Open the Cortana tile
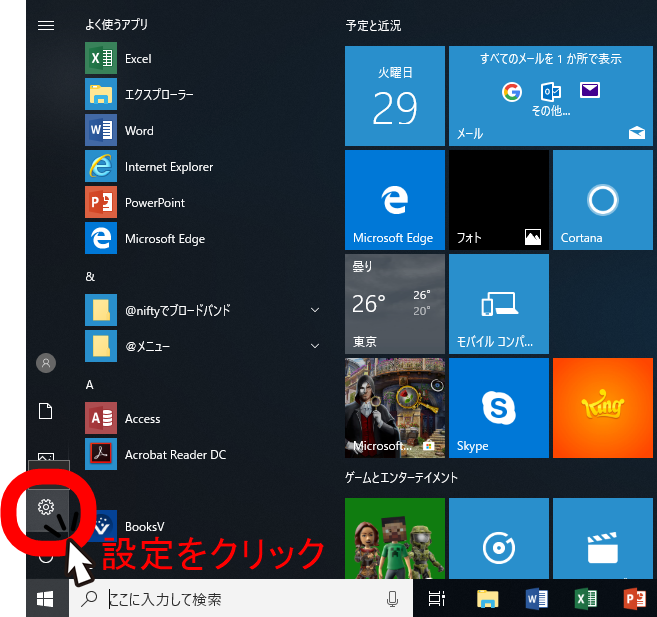This screenshot has height=617, width=657. click(603, 200)
